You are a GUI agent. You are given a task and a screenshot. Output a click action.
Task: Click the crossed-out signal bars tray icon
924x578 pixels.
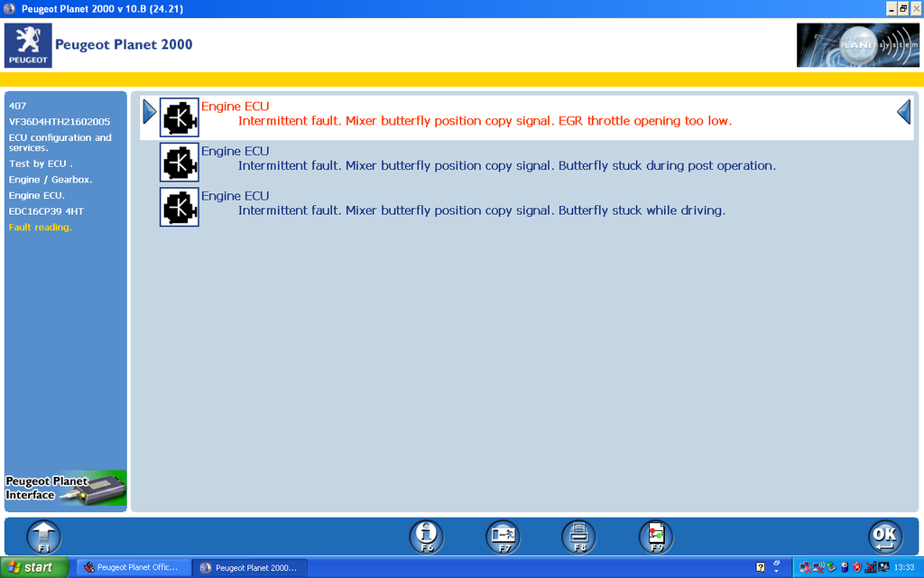[x=871, y=567]
